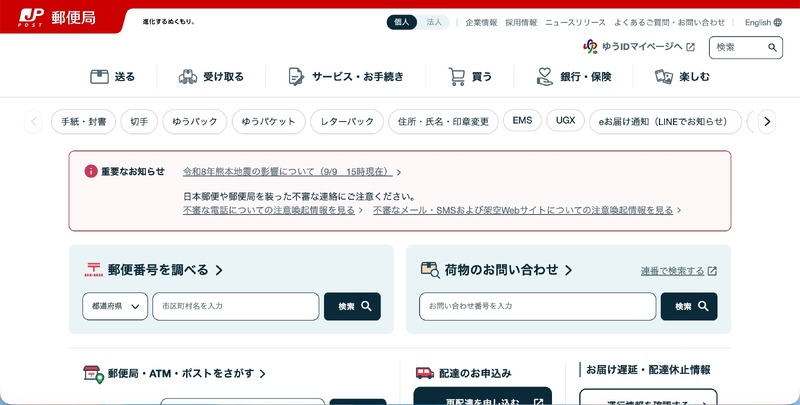Image resolution: width=800 pixels, height=405 pixels.
Task: Open the 買う main menu
Action: (x=470, y=77)
